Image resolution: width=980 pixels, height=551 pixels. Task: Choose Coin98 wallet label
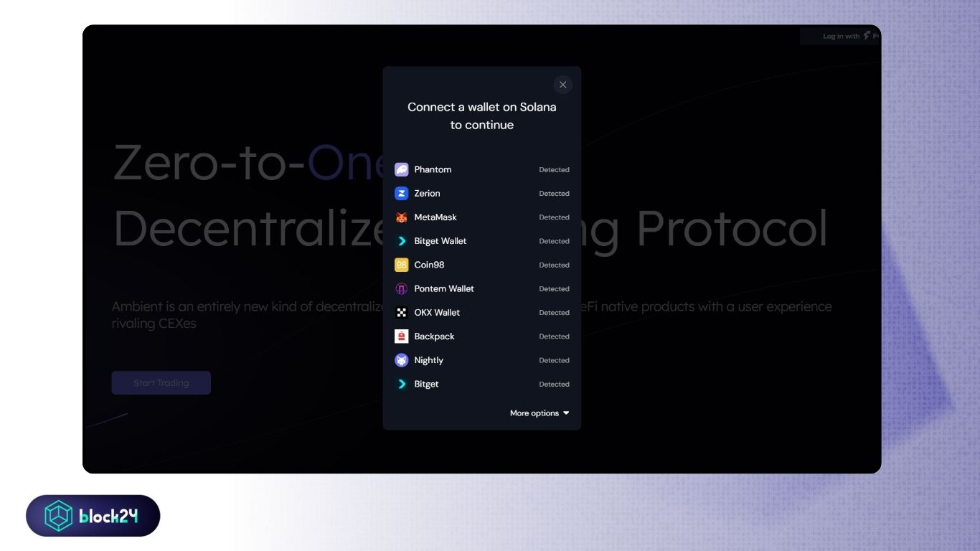coord(429,265)
